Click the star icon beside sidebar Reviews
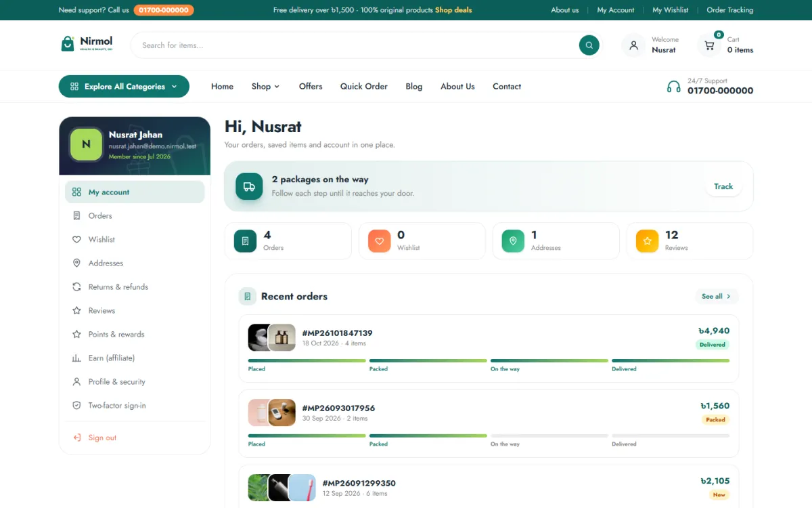This screenshot has height=508, width=812. [76, 310]
